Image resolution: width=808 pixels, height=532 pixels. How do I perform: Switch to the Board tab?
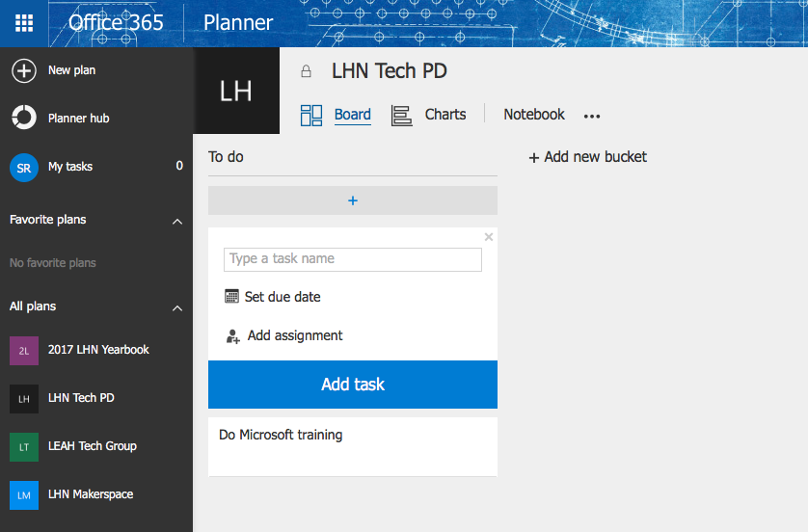[353, 115]
